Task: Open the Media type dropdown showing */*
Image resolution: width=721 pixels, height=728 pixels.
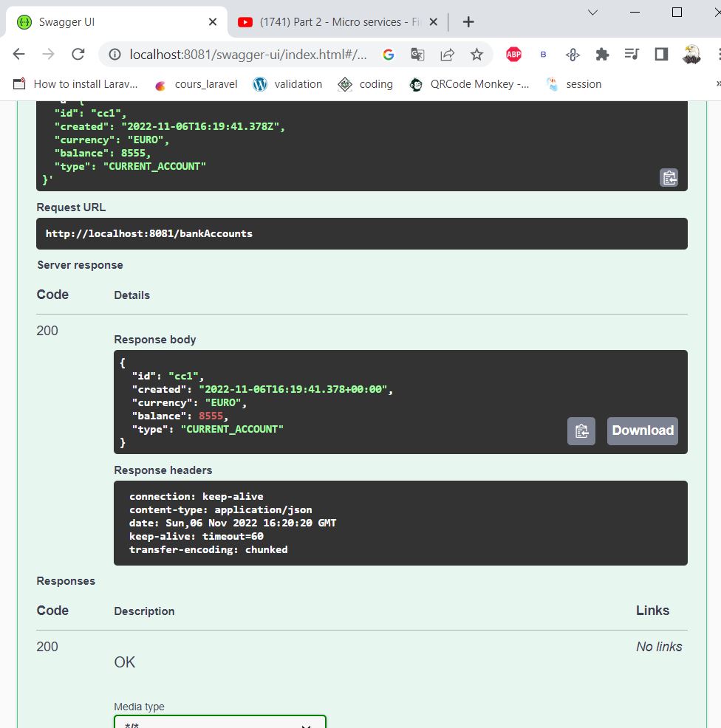Action: (219, 723)
